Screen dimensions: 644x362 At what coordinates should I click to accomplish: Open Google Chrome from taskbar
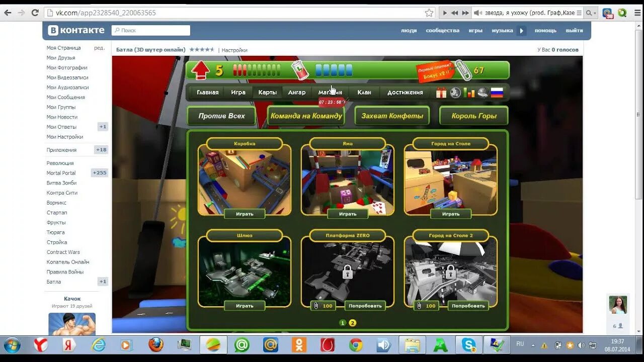(356, 345)
